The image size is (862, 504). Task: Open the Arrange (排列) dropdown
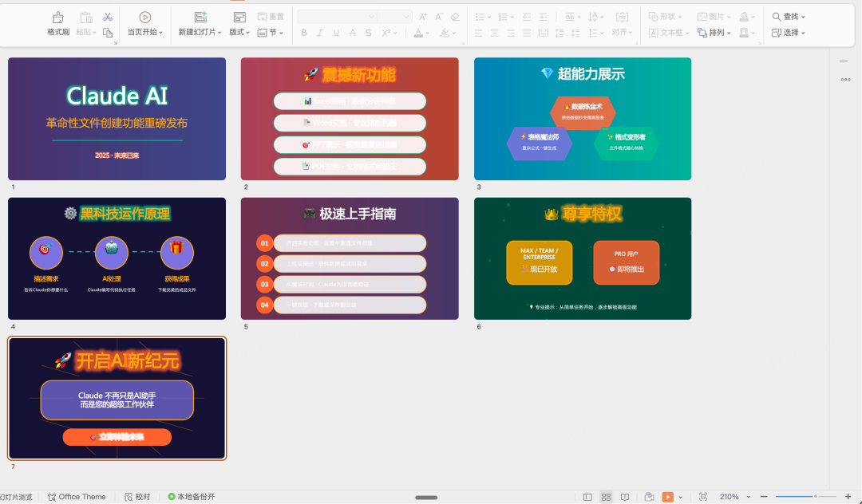(x=714, y=33)
